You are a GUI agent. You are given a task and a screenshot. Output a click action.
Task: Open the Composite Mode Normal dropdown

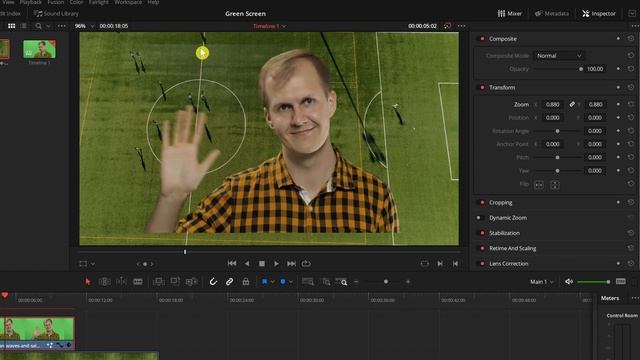point(559,56)
